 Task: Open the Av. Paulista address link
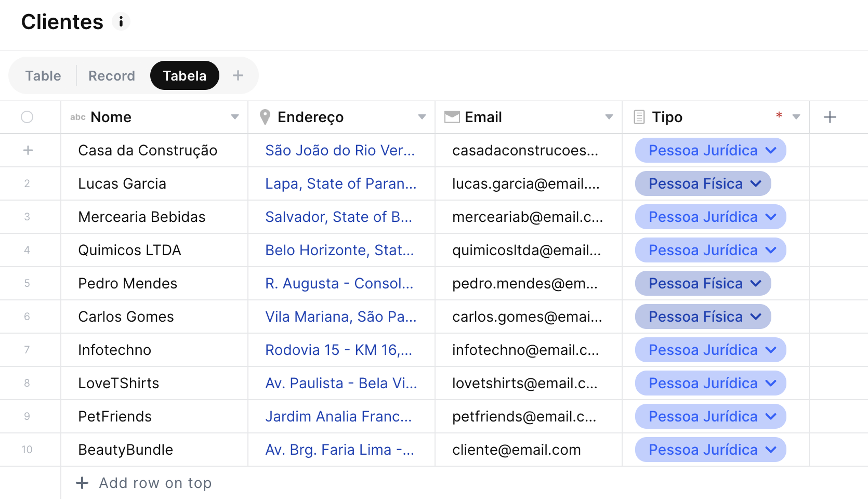[341, 383]
